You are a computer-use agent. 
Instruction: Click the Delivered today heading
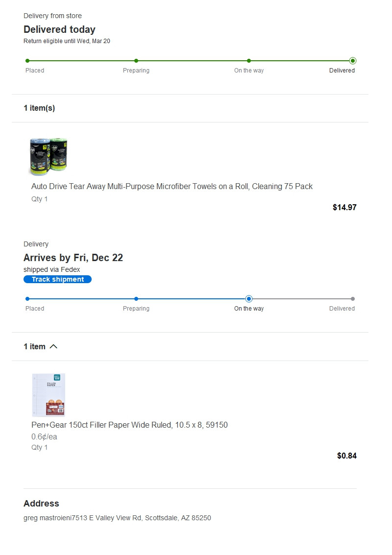[59, 29]
